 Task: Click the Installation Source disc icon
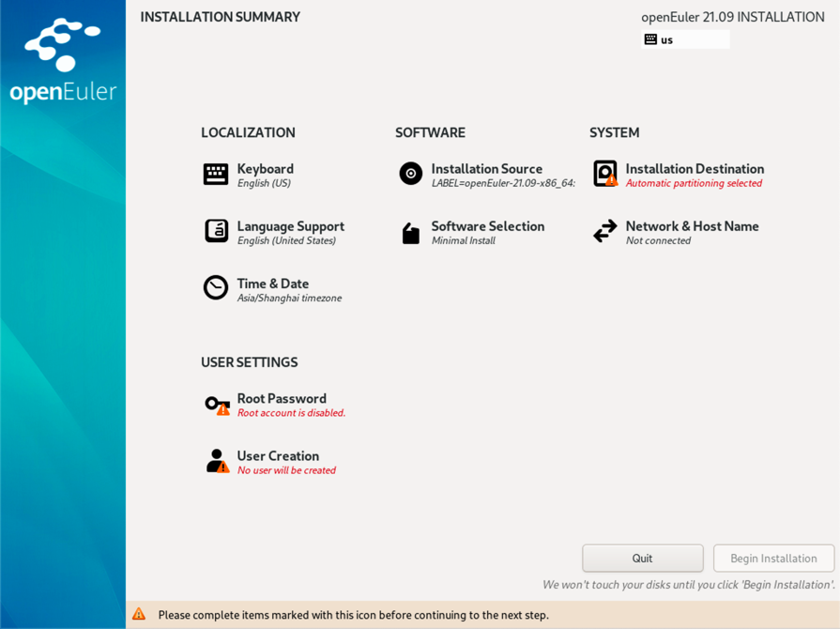(x=410, y=174)
